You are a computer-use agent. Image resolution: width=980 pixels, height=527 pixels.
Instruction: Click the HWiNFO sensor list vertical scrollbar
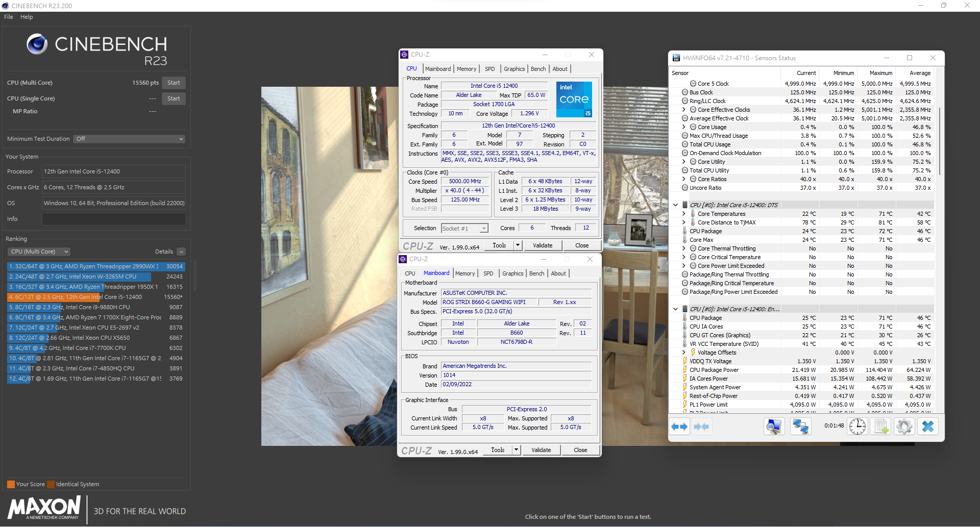point(939,140)
